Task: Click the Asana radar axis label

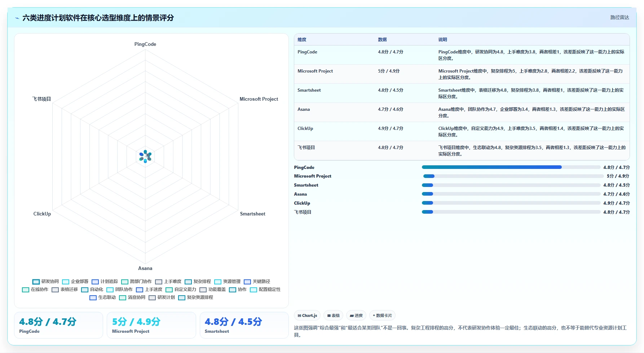Action: click(145, 268)
